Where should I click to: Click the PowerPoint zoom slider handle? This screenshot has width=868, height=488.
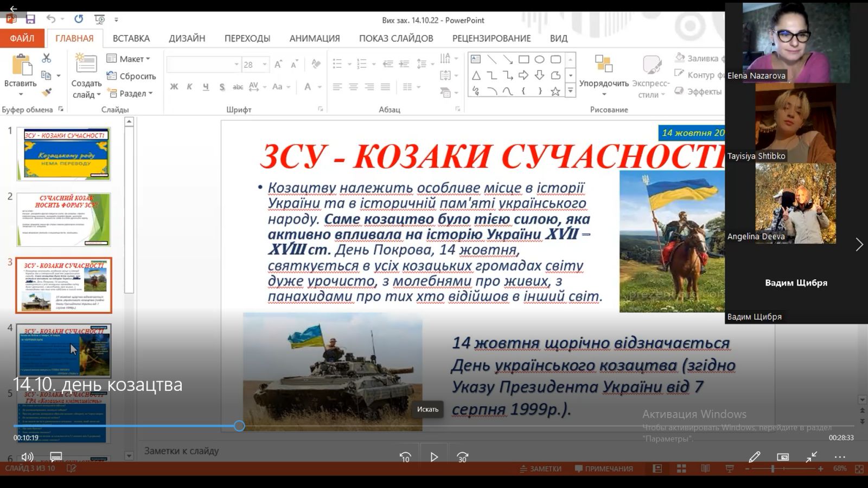click(x=773, y=468)
